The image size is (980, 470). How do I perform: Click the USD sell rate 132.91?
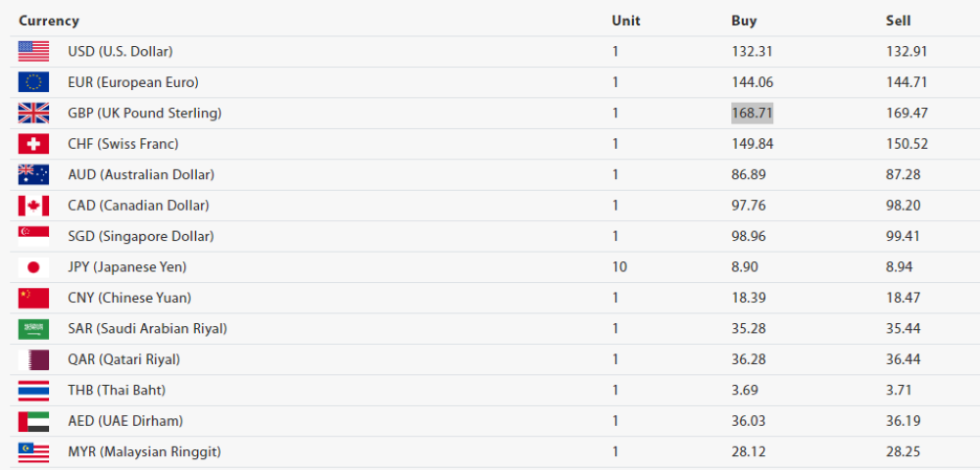click(906, 51)
